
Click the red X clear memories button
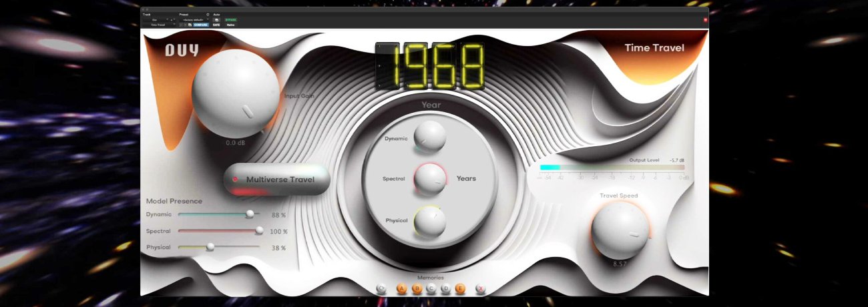point(481,289)
